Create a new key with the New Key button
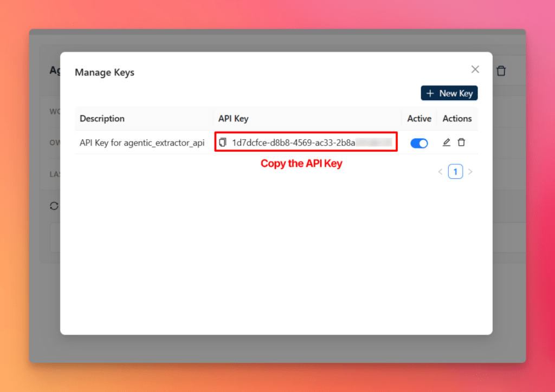The image size is (555, 392). tap(449, 93)
